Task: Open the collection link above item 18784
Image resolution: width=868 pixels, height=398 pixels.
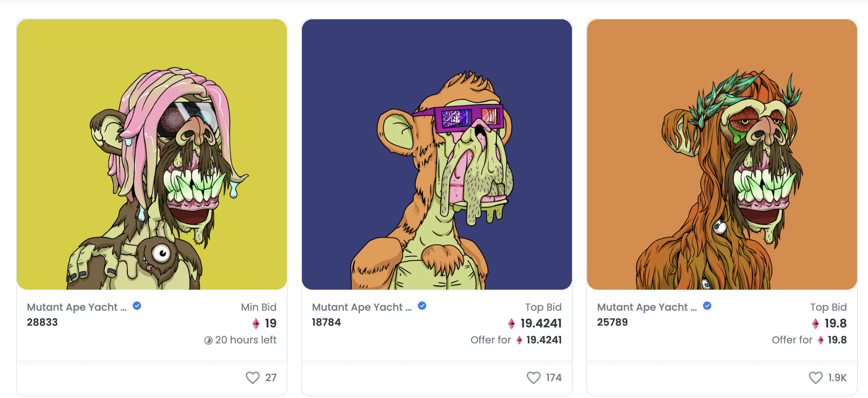Action: pos(361,307)
